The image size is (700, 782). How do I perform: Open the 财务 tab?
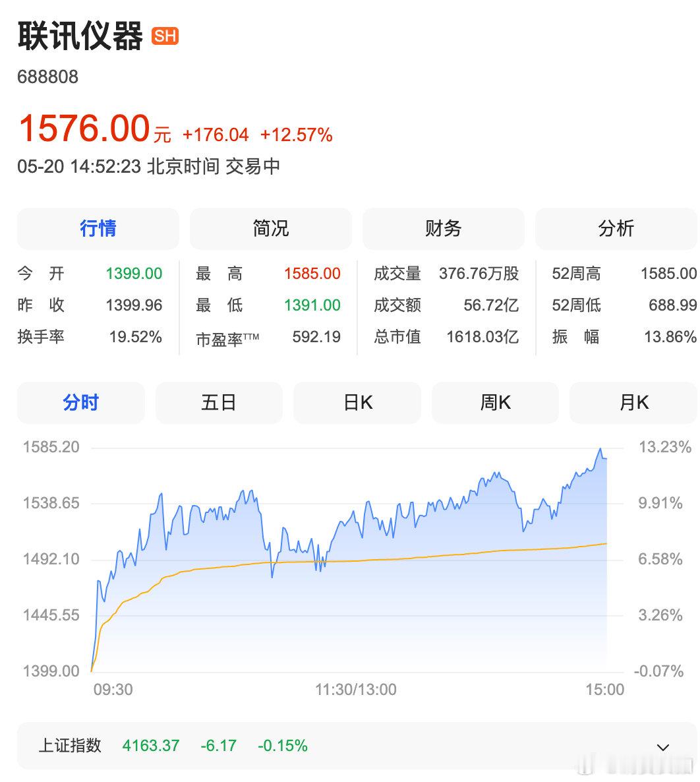click(x=443, y=228)
